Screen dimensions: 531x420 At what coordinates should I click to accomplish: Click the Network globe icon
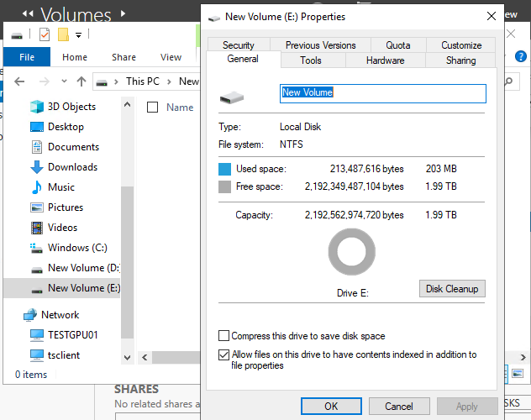[29, 315]
